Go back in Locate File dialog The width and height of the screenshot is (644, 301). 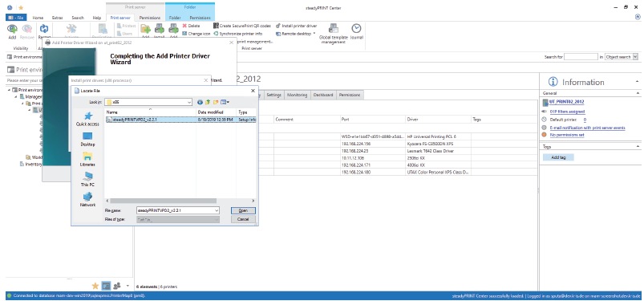coord(200,102)
